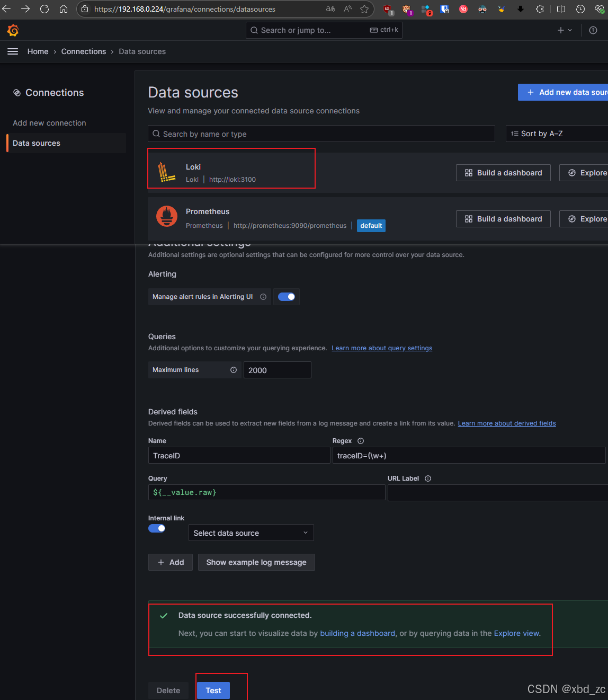
Task: Click the Add derived field button
Action: coord(171,562)
